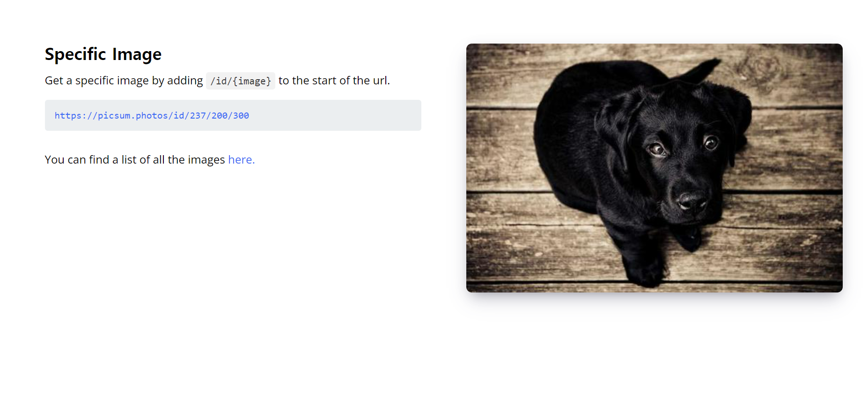Click the black puppy photo
The image size is (868, 412).
point(654,168)
